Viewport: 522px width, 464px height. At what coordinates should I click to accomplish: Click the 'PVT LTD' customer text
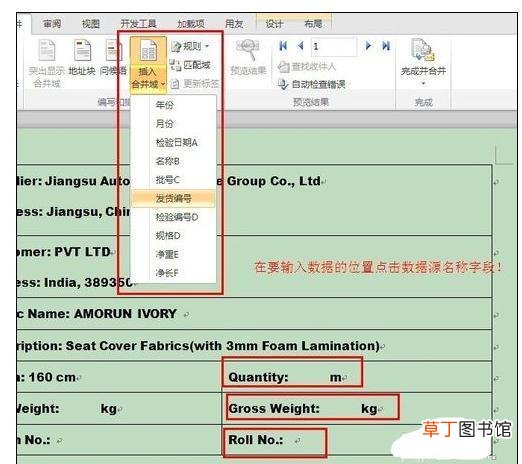click(x=83, y=252)
